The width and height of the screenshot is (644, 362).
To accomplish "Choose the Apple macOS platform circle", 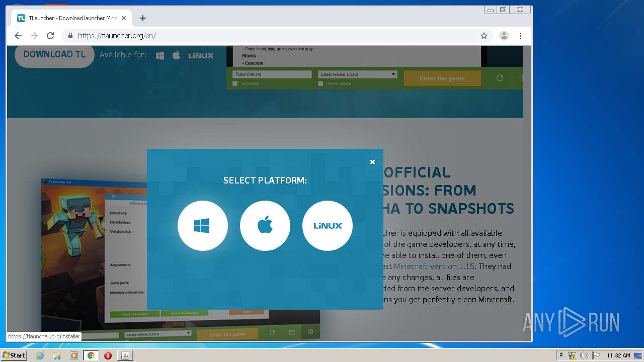I will pyautogui.click(x=265, y=226).
